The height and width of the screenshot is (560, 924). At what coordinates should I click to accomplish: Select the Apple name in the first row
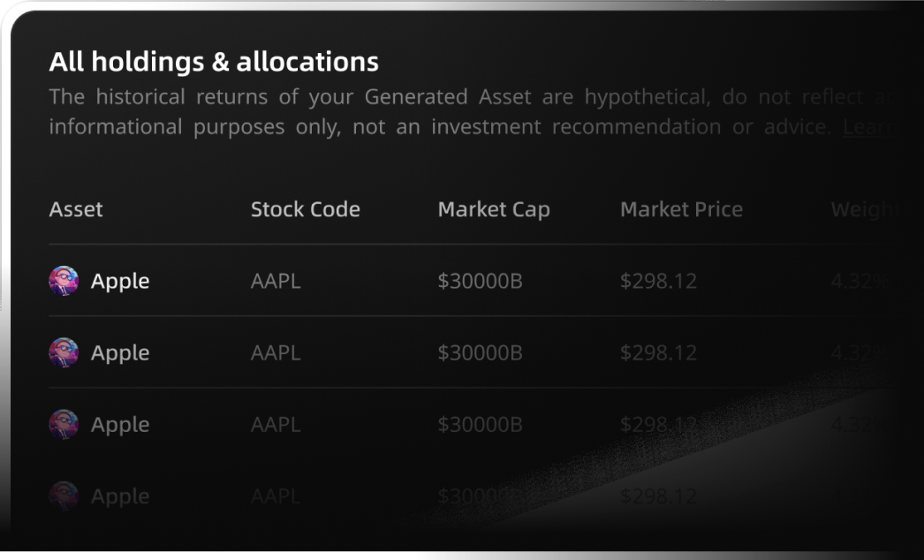(120, 281)
